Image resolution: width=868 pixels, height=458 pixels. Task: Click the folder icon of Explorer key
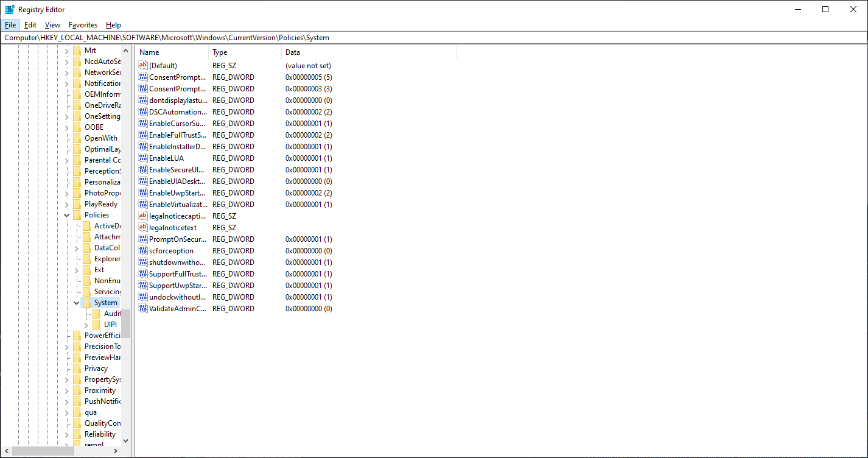pos(86,259)
